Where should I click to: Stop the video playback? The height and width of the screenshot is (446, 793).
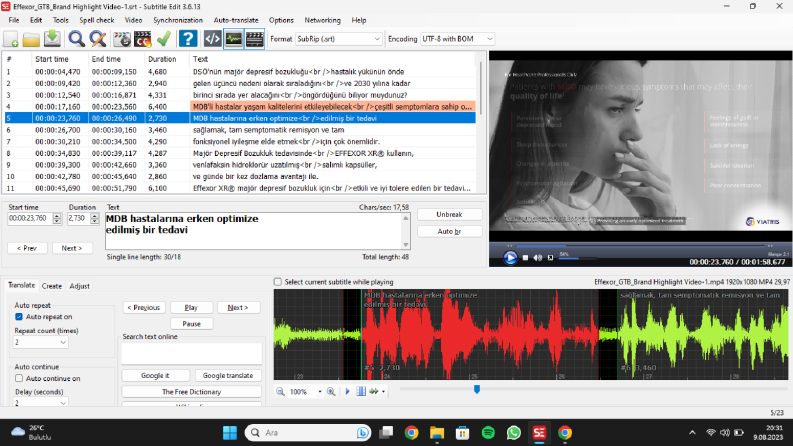525,258
